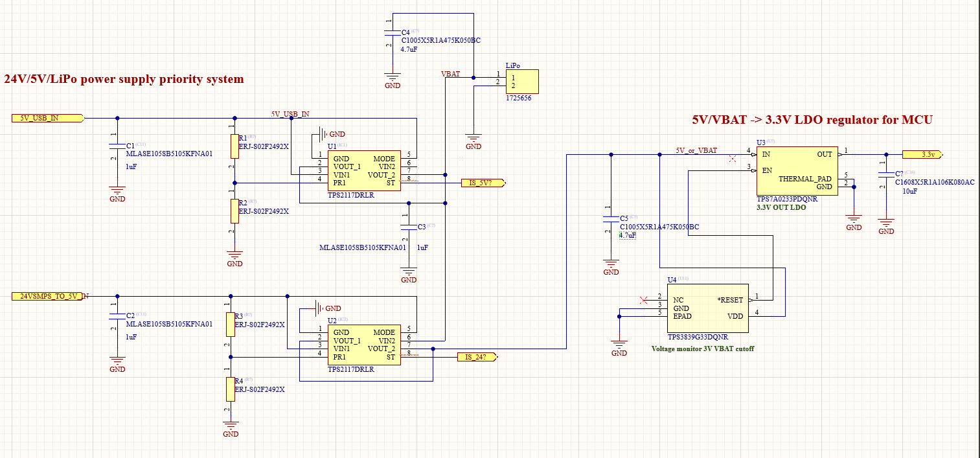This screenshot has width=980, height=458.
Task: Click GND symbol under capacitor C1
Action: point(117,193)
